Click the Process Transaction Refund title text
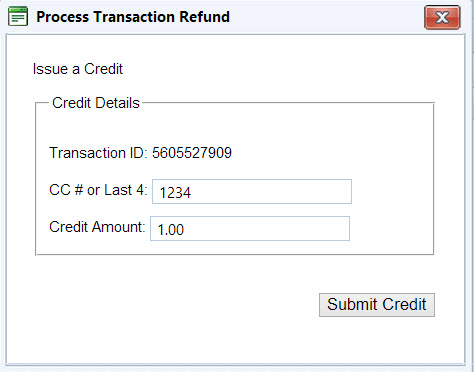Image resolution: width=474 pixels, height=372 pixels. [x=133, y=17]
